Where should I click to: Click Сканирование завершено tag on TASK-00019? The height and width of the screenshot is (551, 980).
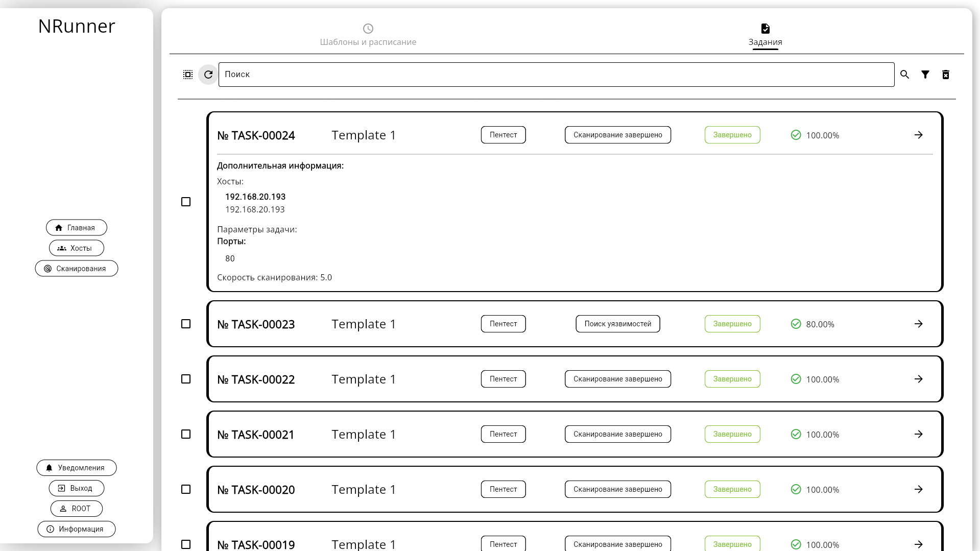pos(618,543)
